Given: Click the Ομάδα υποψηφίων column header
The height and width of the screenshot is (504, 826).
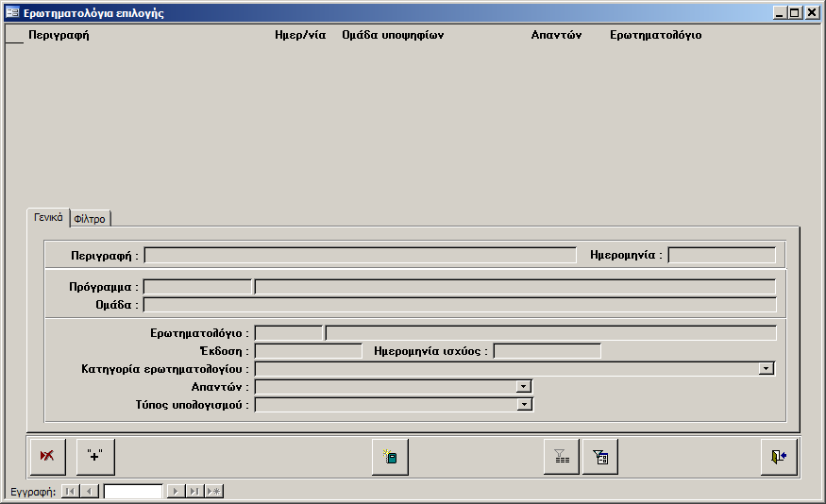Looking at the screenshot, I should tap(392, 35).
